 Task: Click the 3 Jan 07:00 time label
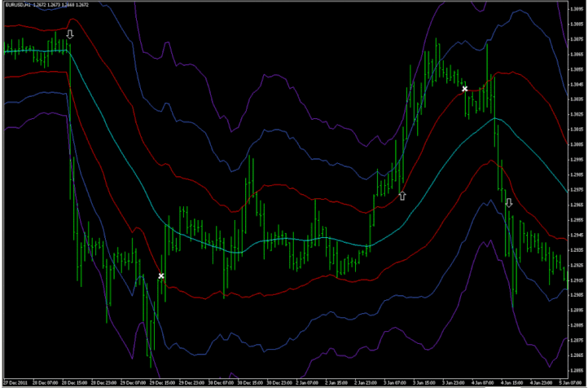tap(395, 383)
